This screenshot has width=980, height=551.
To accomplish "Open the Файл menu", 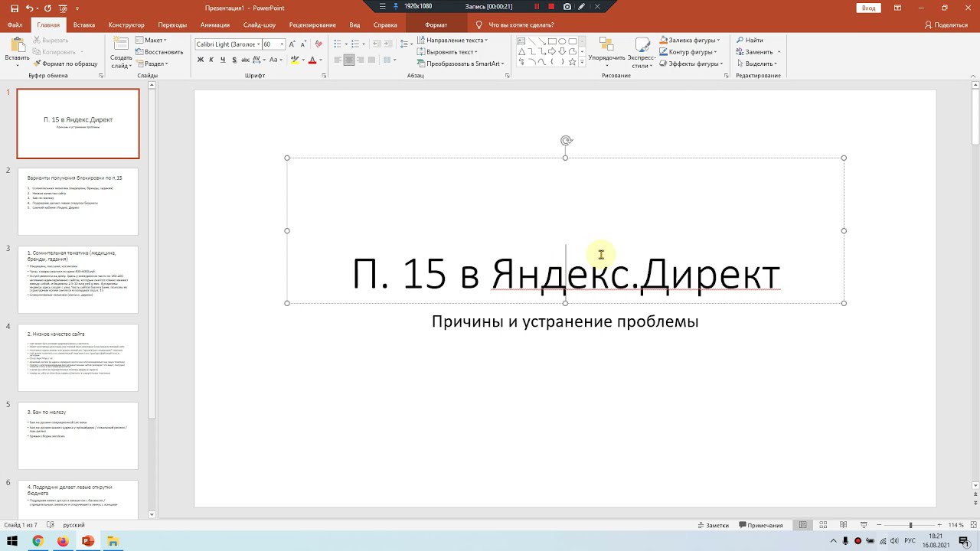I will [15, 24].
